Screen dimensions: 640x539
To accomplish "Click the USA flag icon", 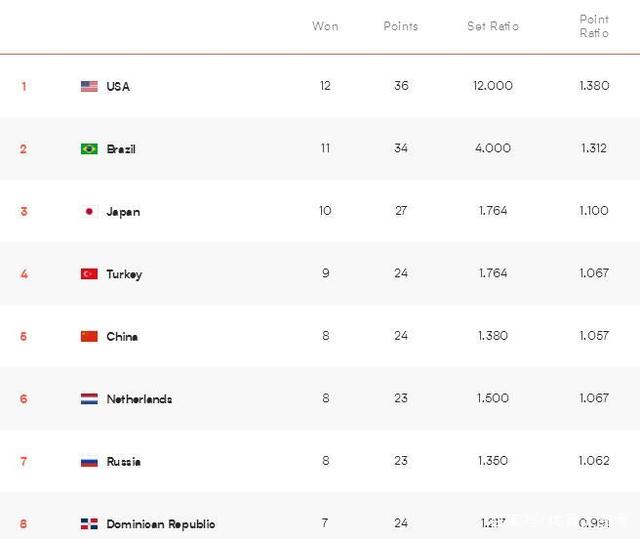I will tap(89, 86).
